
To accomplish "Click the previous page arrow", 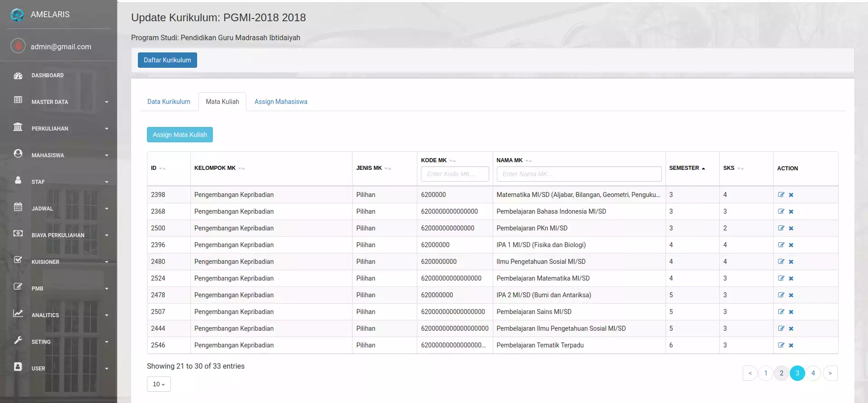I will click(750, 373).
